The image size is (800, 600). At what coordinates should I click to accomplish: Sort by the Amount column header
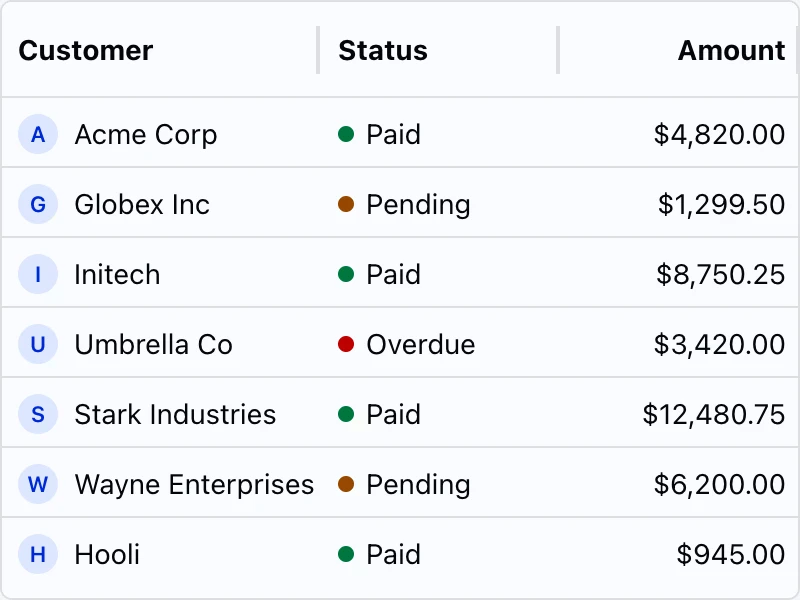tap(731, 50)
